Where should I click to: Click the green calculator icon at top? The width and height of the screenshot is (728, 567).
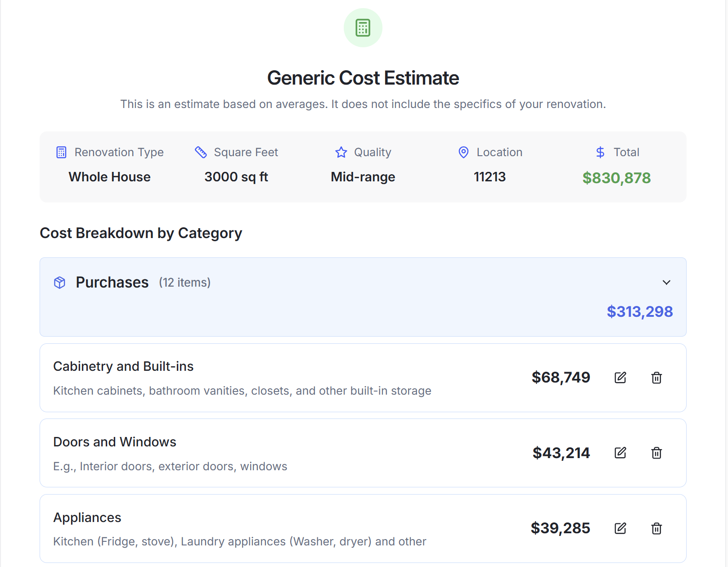click(x=363, y=27)
